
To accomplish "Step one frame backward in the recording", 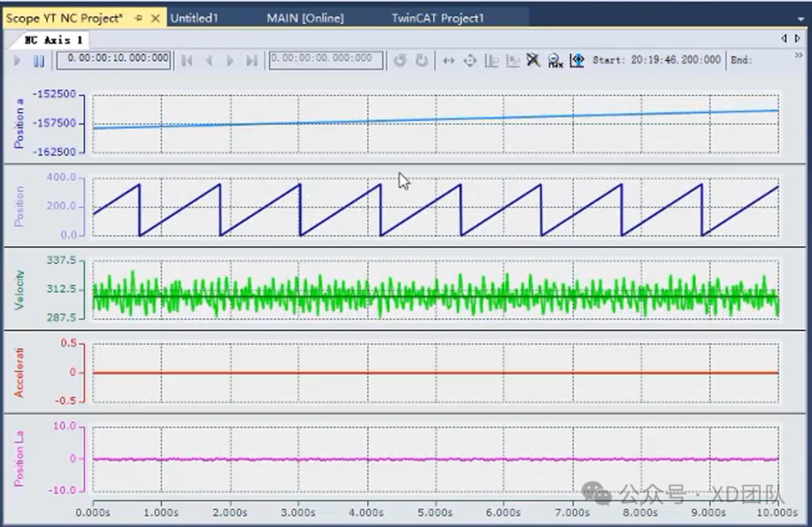I will tap(209, 61).
